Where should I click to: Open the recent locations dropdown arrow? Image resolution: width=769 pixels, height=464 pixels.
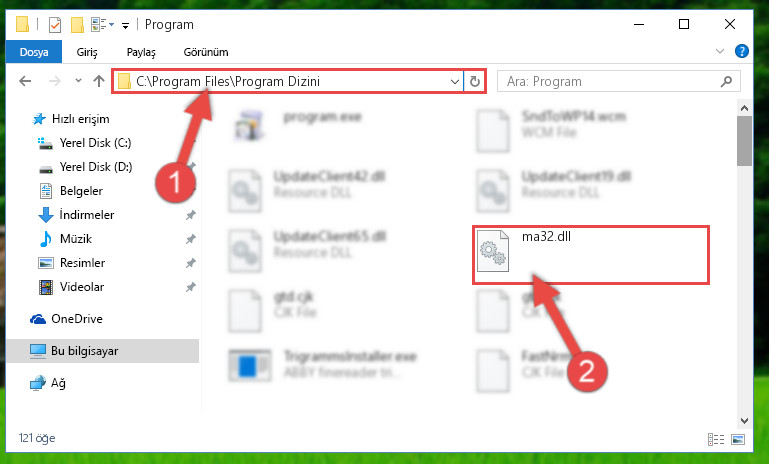tap(78, 80)
